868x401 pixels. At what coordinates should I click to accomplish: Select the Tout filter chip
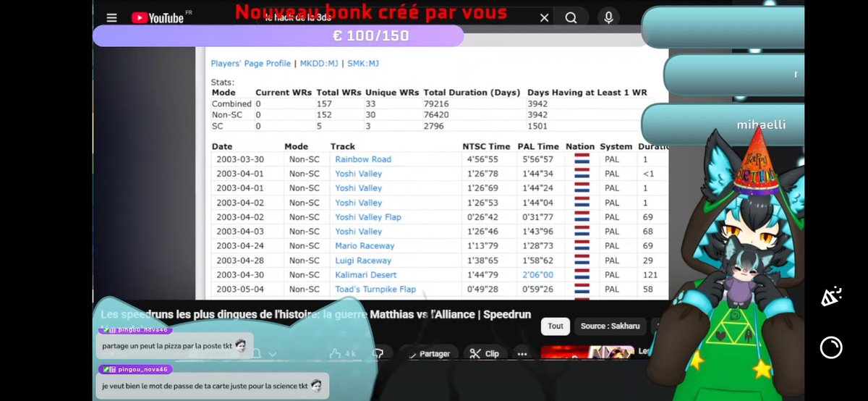[x=556, y=326]
